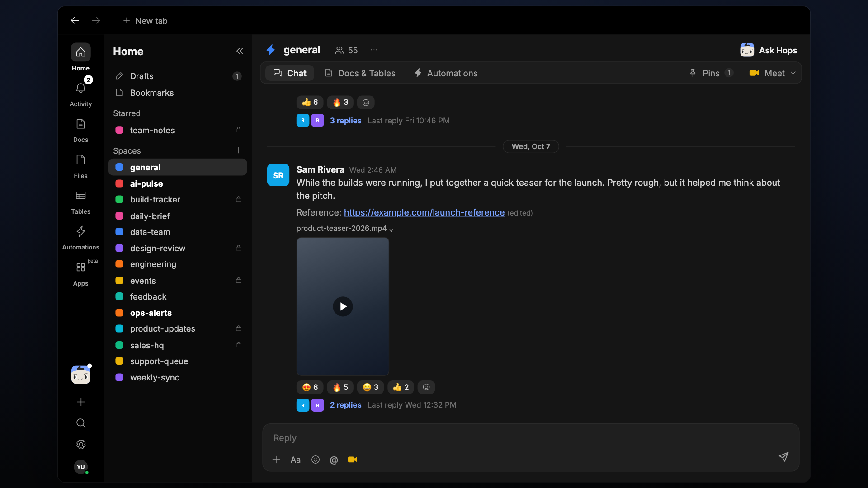868x488 pixels.
Task: Open settings gear in left rail
Action: 81,444
